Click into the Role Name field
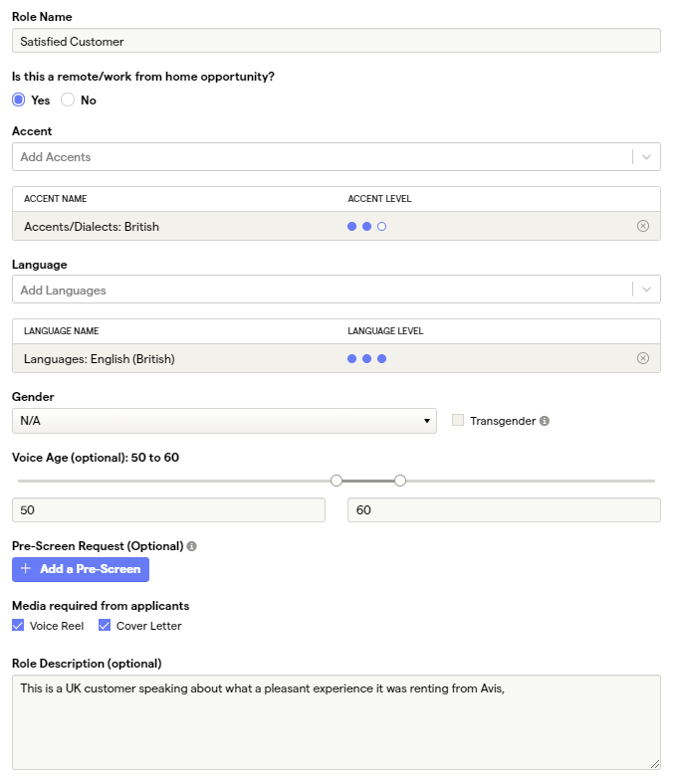 pos(336,41)
